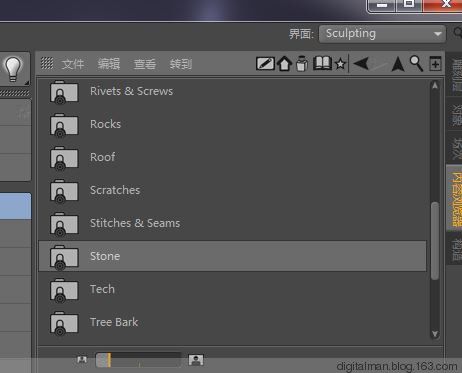The height and width of the screenshot is (373, 462).
Task: Switch to the highlighted 内容浏览器 side tab
Action: point(455,198)
